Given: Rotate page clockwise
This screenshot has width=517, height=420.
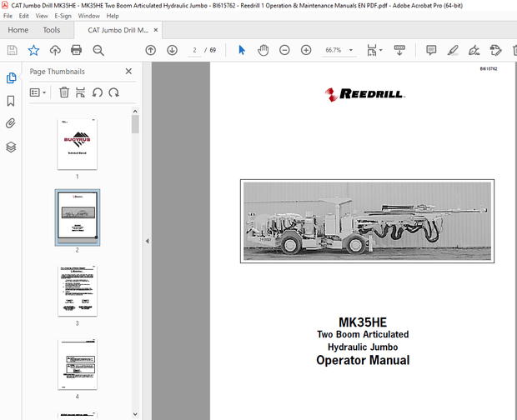Looking at the screenshot, I should point(113,92).
